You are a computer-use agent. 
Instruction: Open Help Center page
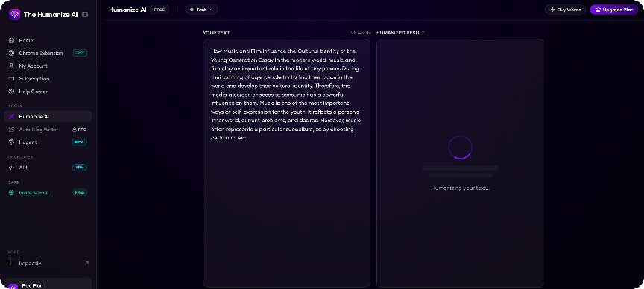pyautogui.click(x=48, y=92)
